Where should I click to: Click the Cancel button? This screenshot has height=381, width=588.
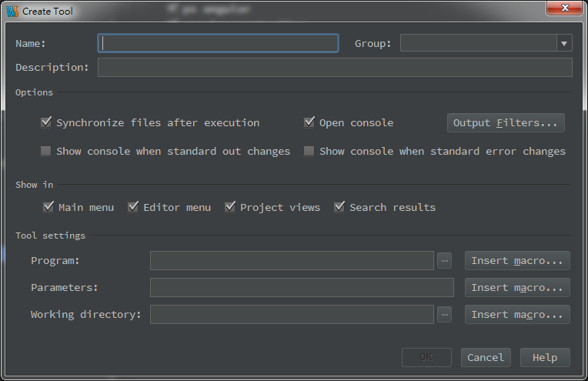tap(486, 357)
